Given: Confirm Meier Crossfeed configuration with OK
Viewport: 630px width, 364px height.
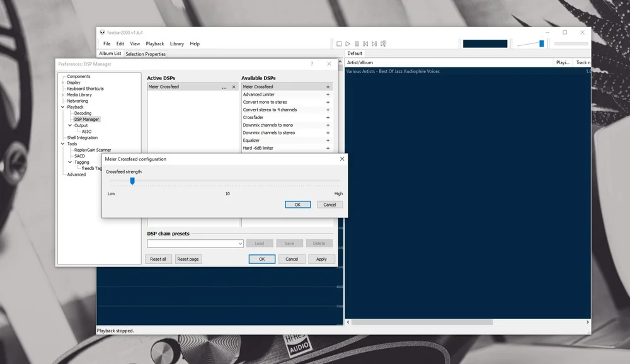Looking at the screenshot, I should [x=298, y=205].
